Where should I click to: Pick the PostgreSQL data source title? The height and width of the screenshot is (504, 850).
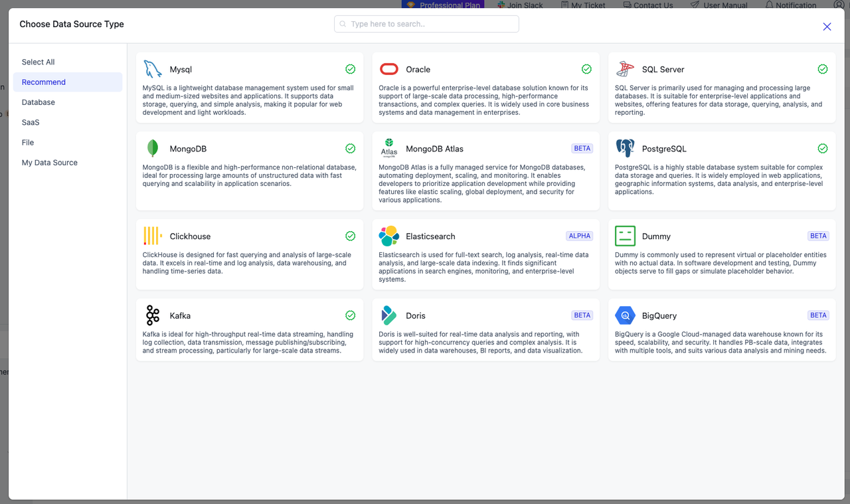(x=664, y=149)
